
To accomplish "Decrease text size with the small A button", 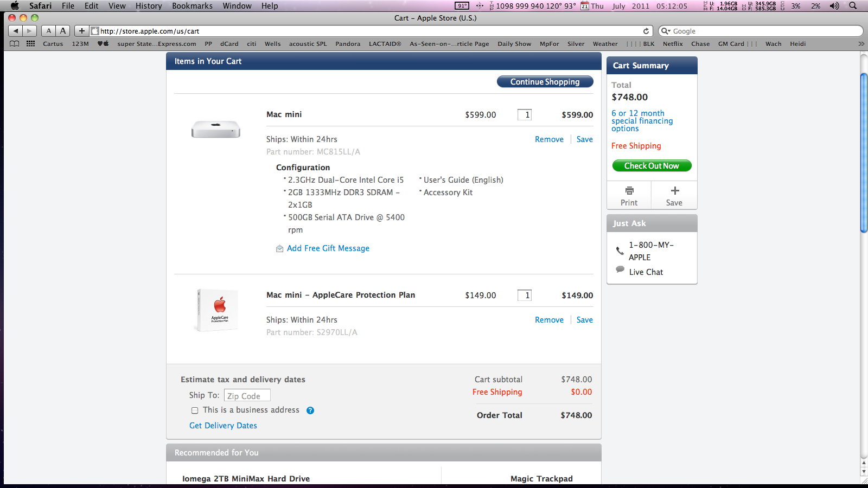I will pyautogui.click(x=49, y=31).
